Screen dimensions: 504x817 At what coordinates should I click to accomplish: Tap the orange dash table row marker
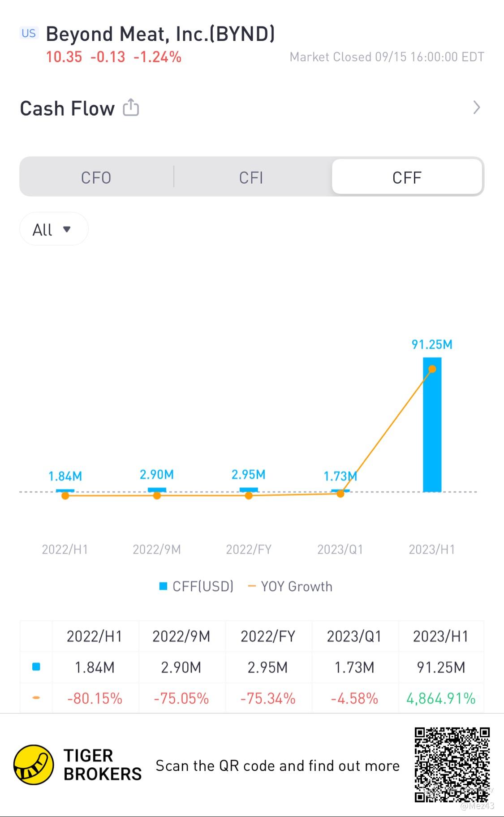pyautogui.click(x=36, y=697)
